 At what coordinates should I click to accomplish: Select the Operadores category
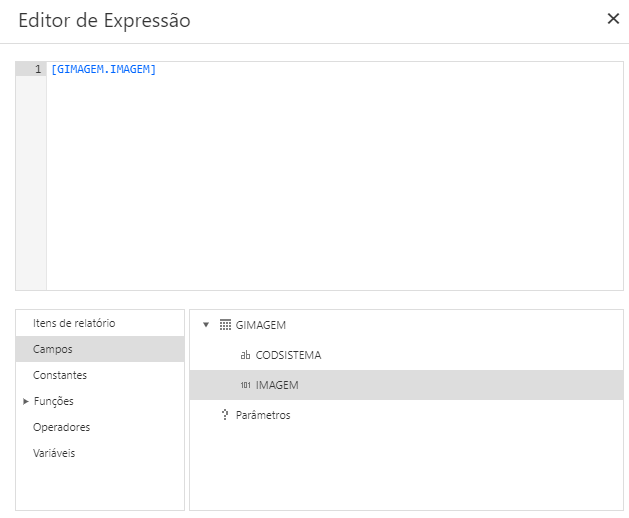62,427
